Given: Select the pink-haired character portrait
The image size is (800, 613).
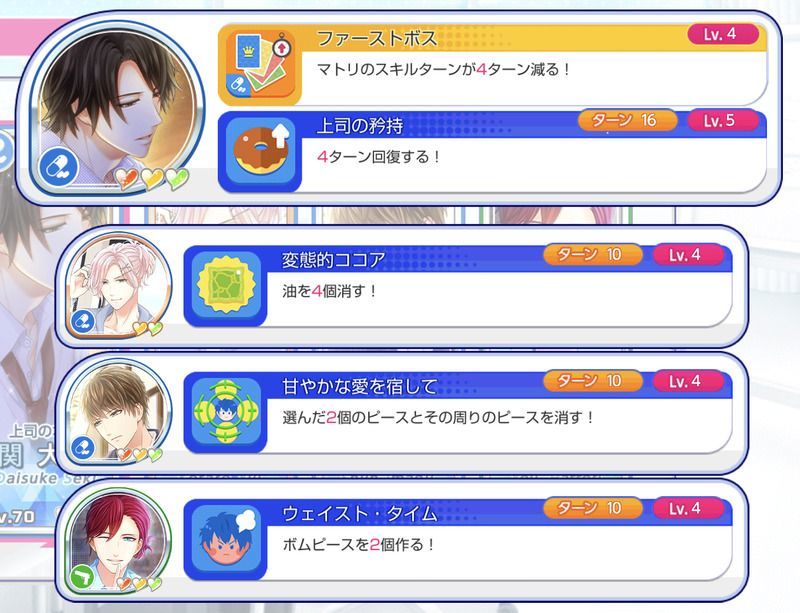Looking at the screenshot, I should coord(119,286).
